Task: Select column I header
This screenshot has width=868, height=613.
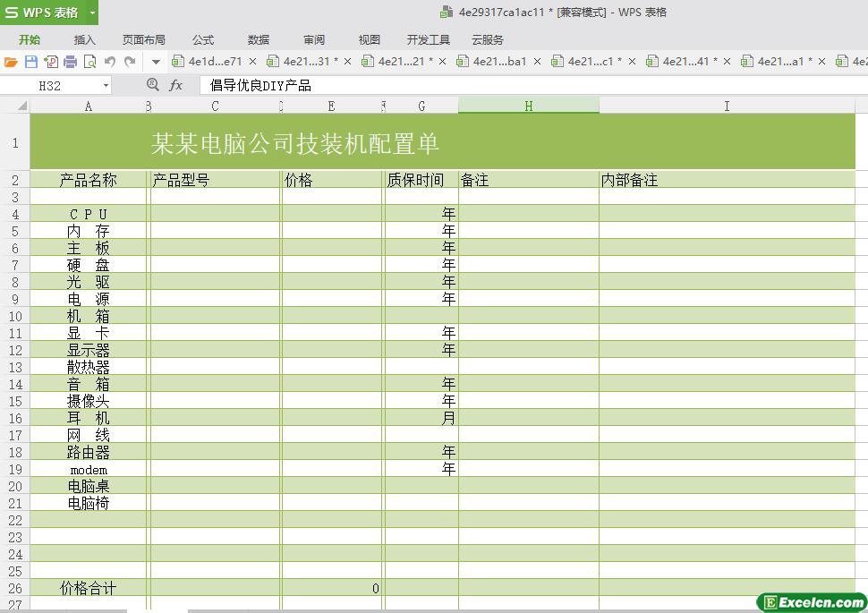Action: pos(727,106)
